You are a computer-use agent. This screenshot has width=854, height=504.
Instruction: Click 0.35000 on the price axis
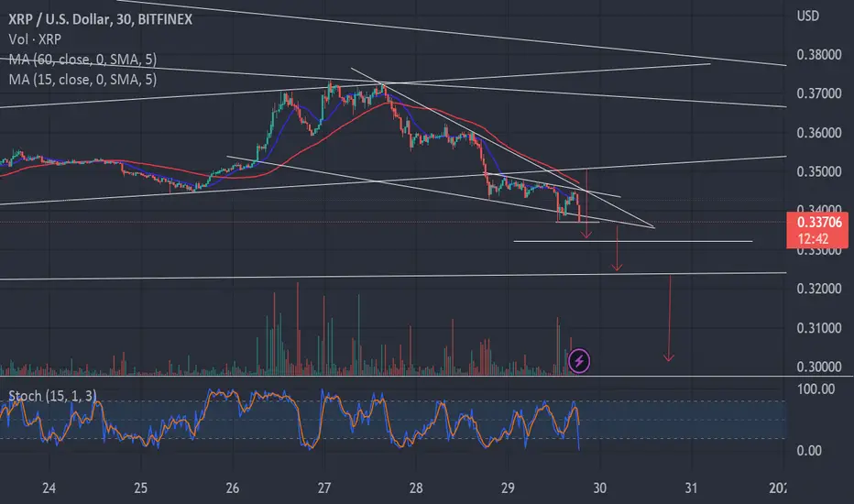[818, 171]
